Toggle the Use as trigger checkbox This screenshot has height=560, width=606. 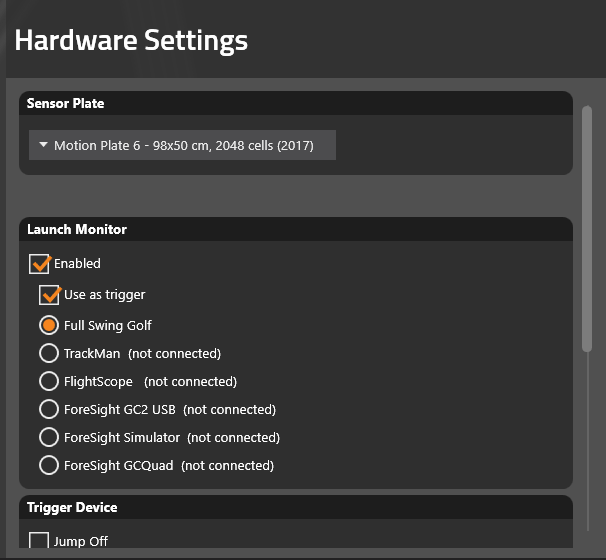49,295
